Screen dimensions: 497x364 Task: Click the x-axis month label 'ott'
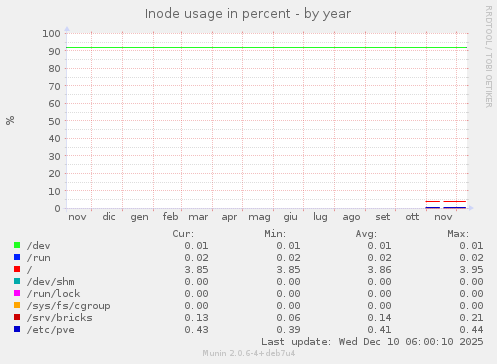coord(412,217)
